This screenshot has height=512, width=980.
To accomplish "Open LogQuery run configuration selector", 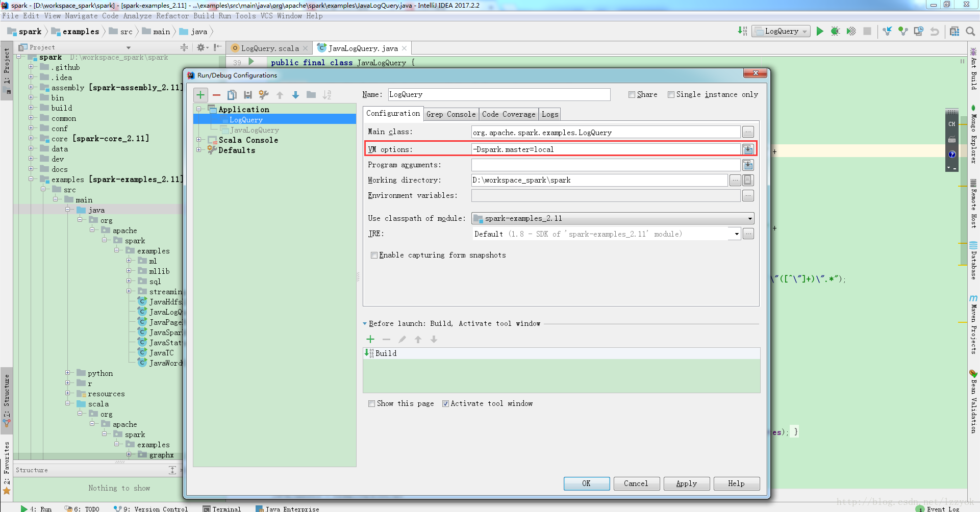I will click(x=781, y=31).
